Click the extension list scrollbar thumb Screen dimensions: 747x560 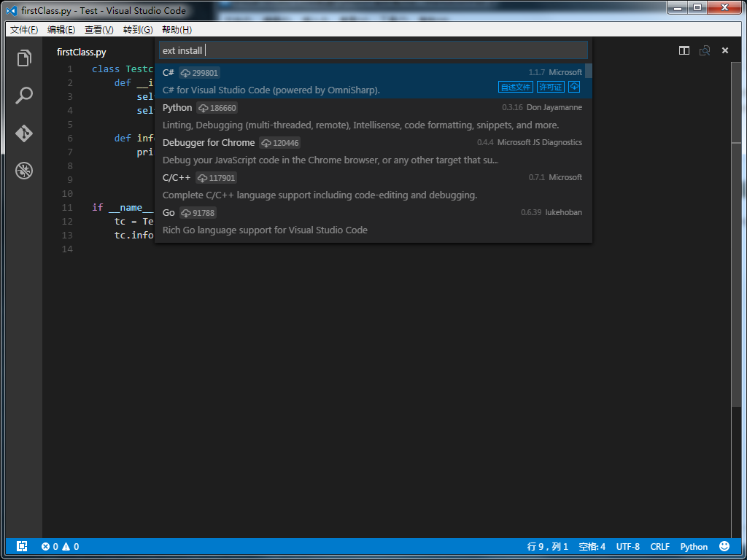589,71
